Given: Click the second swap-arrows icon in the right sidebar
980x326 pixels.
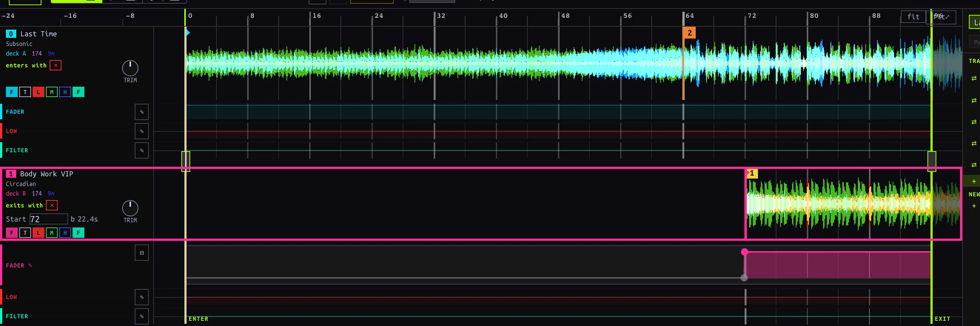Looking at the screenshot, I should (974, 100).
